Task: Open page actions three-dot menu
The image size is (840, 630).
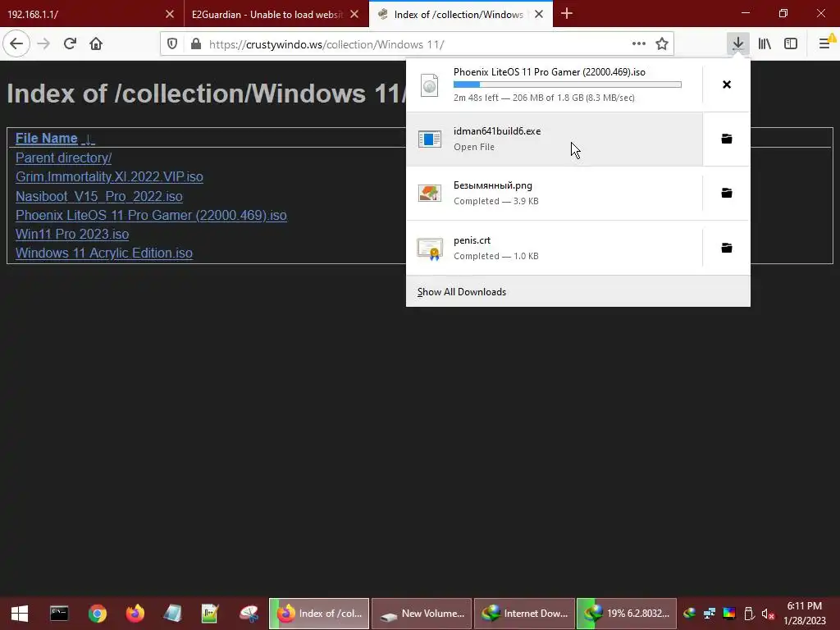Action: coord(638,44)
